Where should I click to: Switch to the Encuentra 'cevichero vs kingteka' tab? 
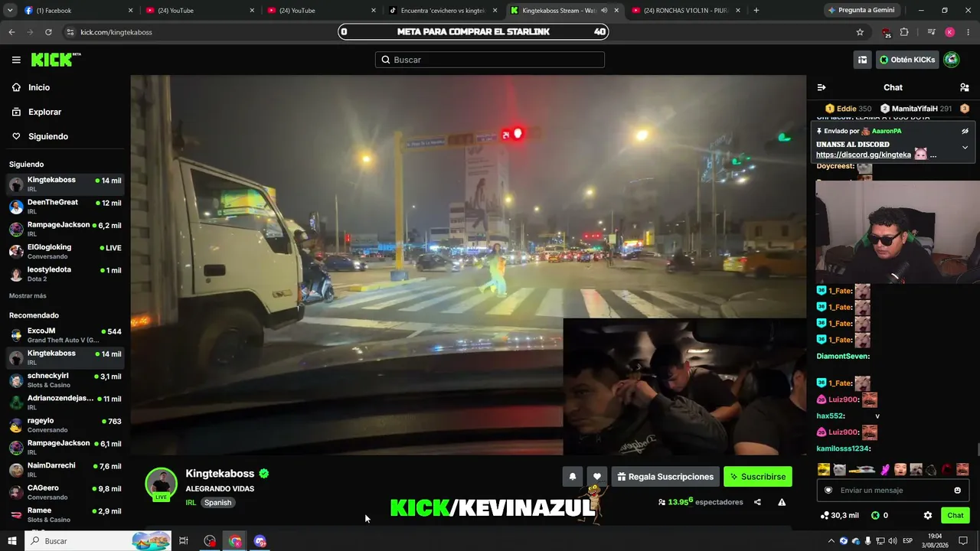[443, 11]
